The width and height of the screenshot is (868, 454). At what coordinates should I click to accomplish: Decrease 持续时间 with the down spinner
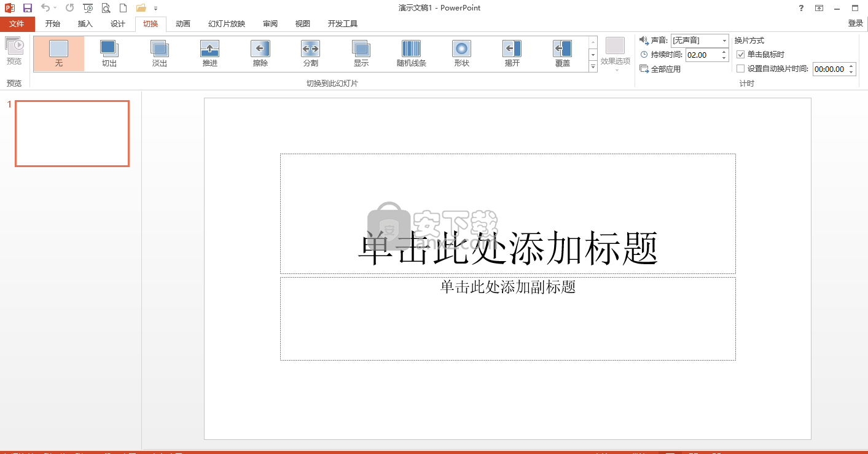point(724,58)
